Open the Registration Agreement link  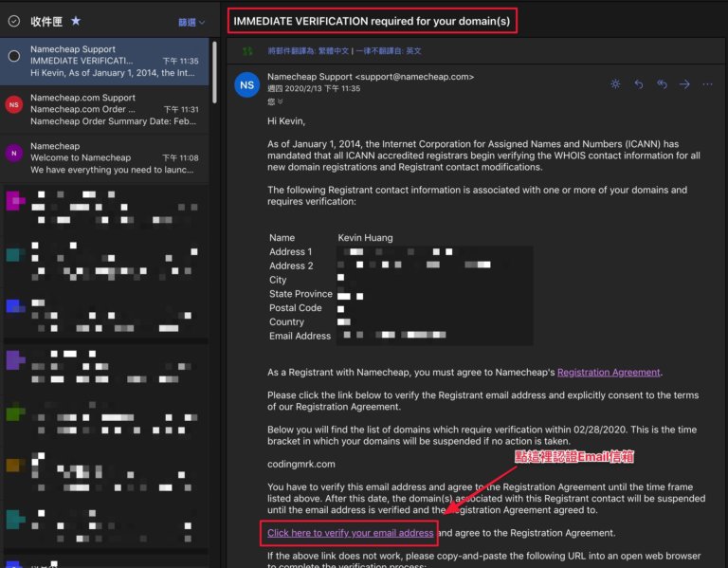pos(609,372)
